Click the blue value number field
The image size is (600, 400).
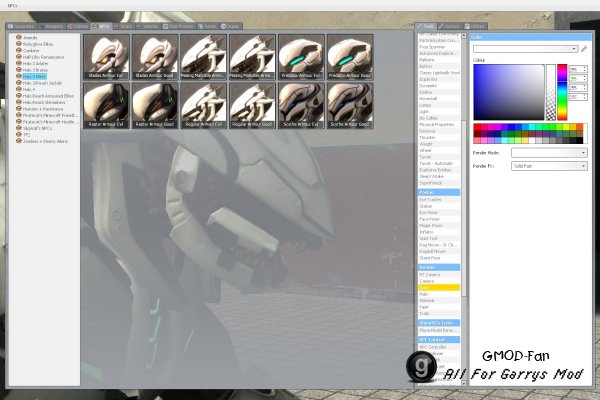click(x=577, y=88)
